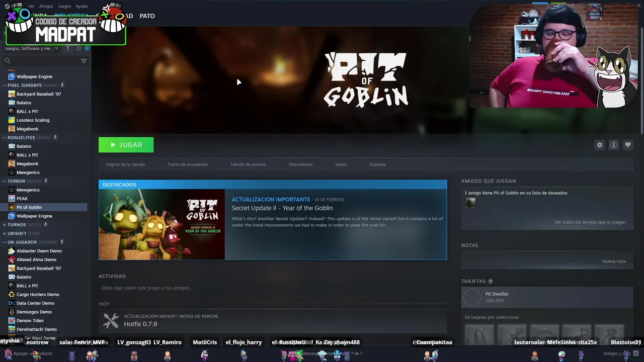Screen dimensions: 644x362
Task: Click Demiurgos Demo icon
Action: tap(12, 312)
